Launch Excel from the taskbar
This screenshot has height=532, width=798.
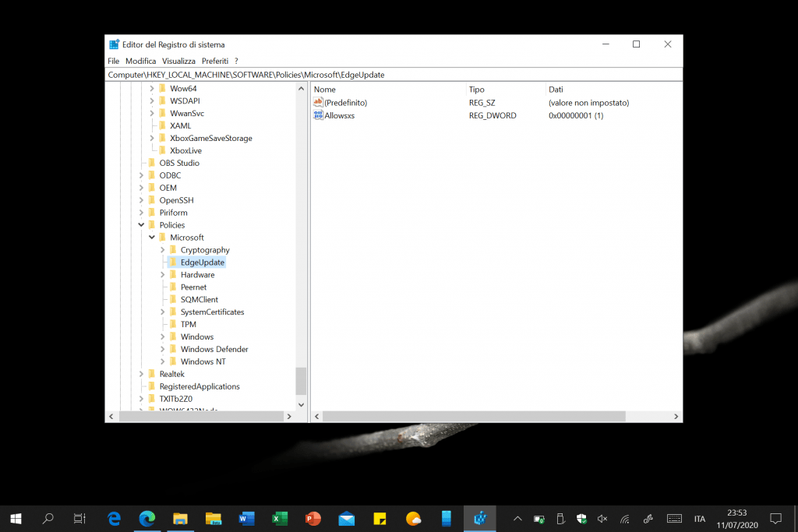point(280,518)
